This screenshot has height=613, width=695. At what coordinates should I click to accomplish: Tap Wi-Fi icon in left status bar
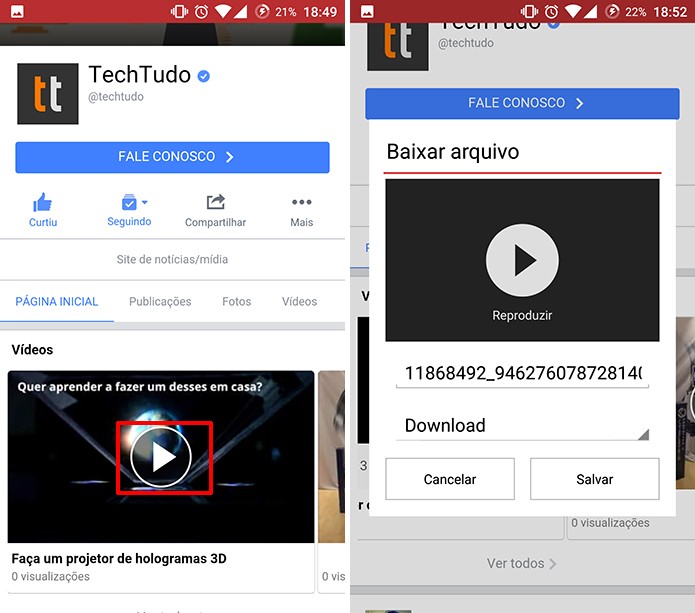click(222, 12)
